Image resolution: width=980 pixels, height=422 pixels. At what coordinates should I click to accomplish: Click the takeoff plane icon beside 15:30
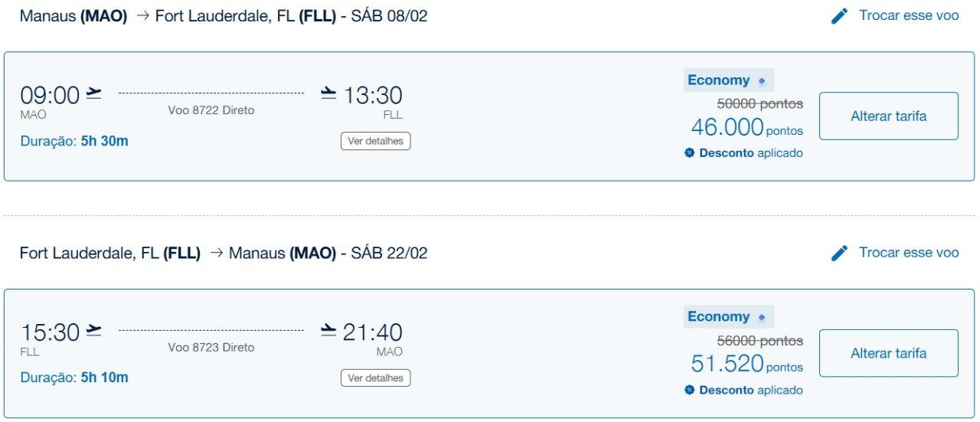[93, 331]
